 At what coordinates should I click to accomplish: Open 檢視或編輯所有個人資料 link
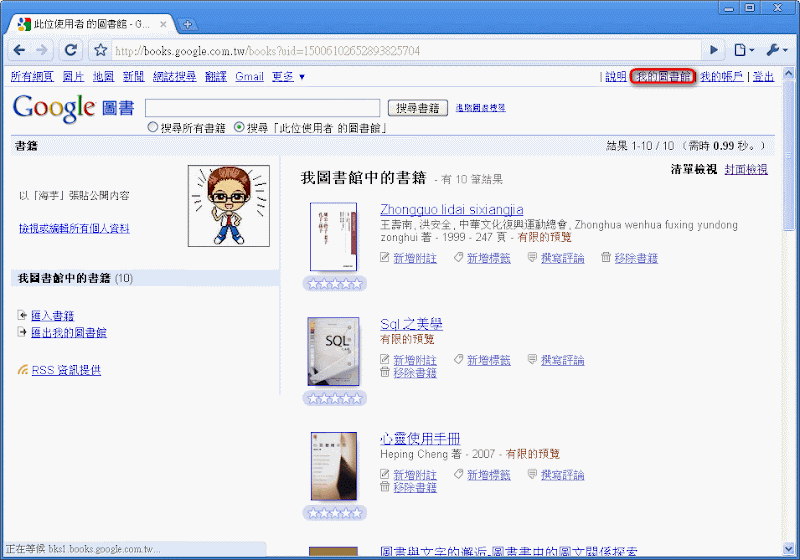coord(74,228)
